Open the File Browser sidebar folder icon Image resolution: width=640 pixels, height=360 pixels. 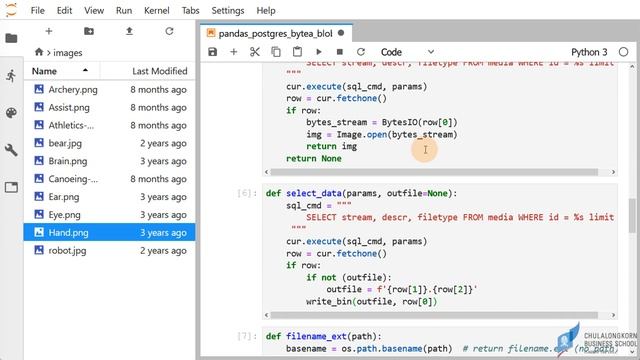tap(11, 38)
